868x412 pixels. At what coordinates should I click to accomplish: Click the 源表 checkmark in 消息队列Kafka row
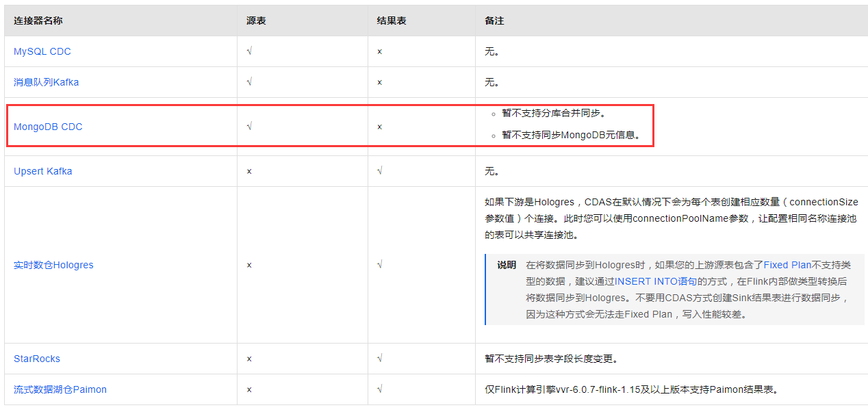click(x=249, y=82)
